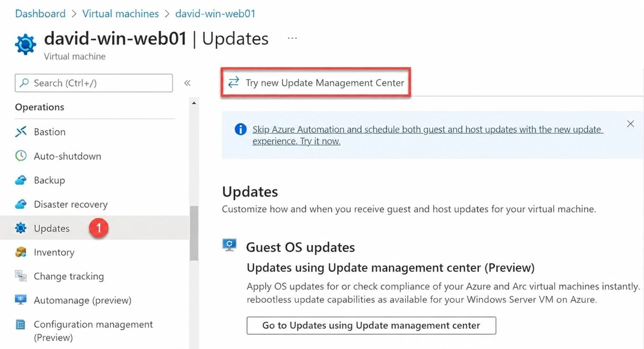Screen dimensions: 644x349
Task: Click the Operations section heading
Action: (40, 107)
